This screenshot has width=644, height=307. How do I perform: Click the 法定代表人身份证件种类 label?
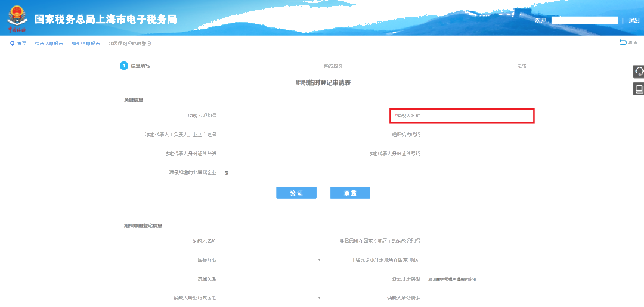pyautogui.click(x=190, y=154)
